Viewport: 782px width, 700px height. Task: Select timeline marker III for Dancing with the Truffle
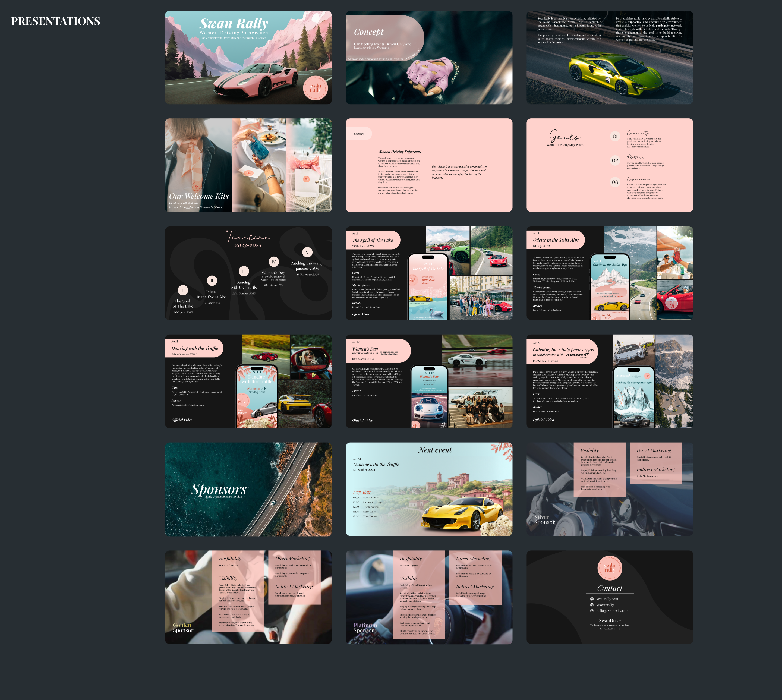tap(244, 271)
